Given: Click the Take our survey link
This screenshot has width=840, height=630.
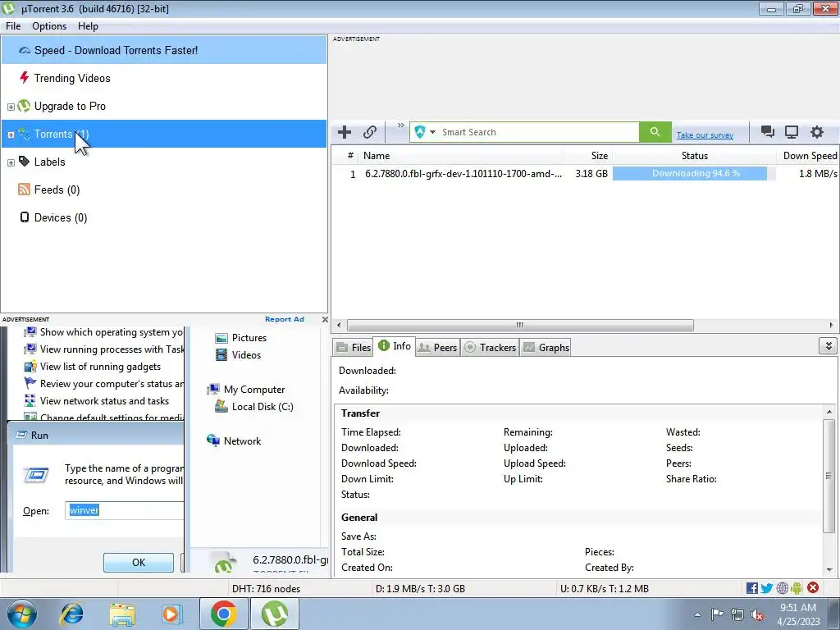Looking at the screenshot, I should coord(705,135).
